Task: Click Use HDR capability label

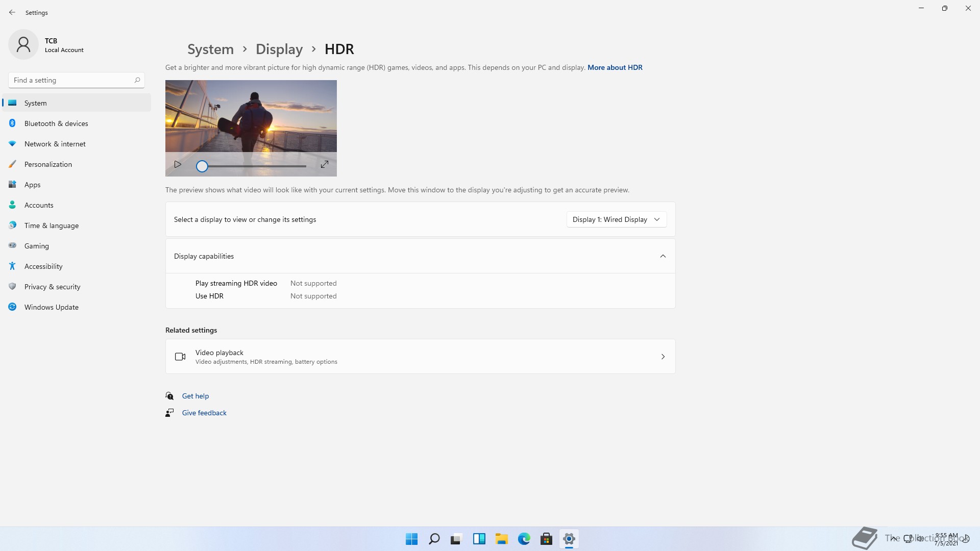Action: click(x=209, y=296)
